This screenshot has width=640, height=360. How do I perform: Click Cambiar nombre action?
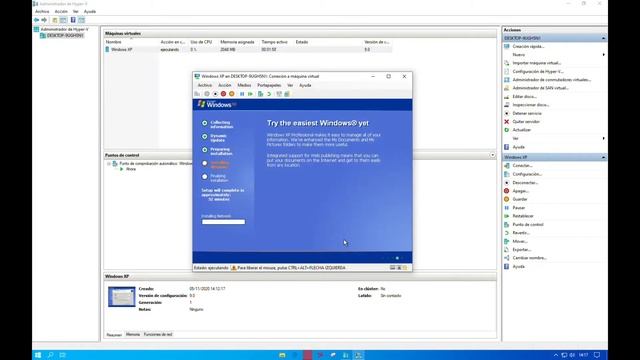pyautogui.click(x=529, y=258)
